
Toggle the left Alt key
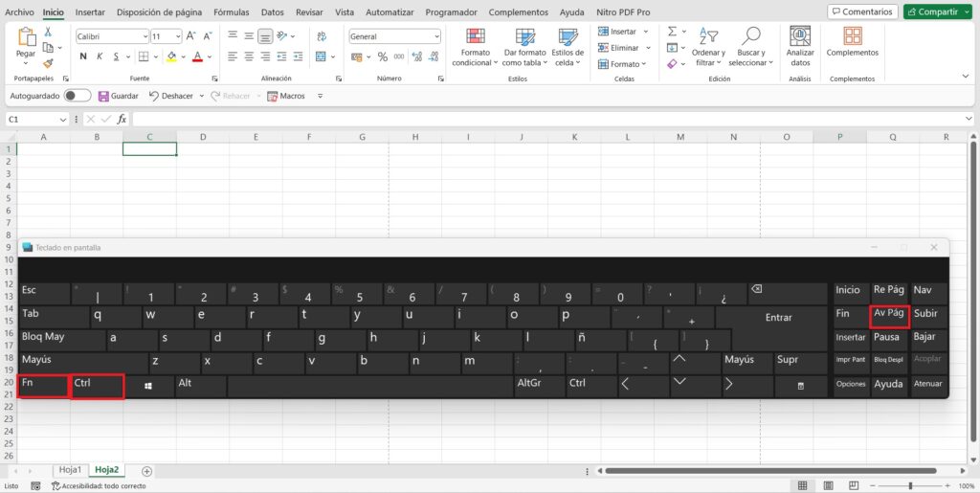201,386
